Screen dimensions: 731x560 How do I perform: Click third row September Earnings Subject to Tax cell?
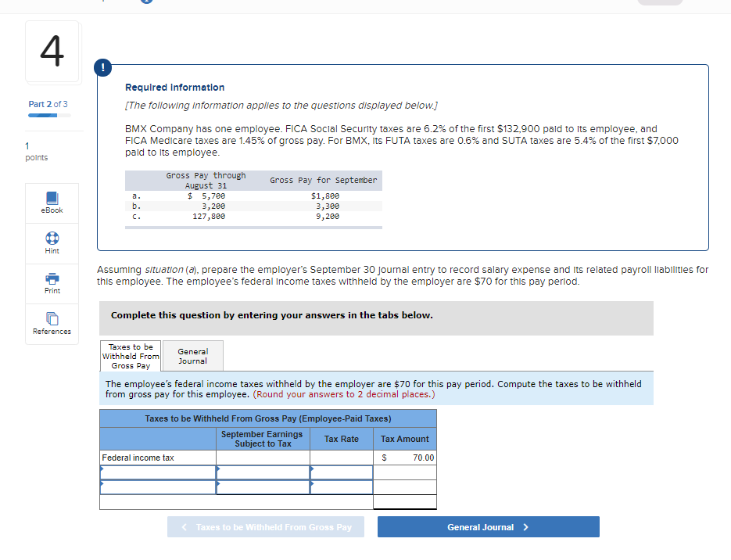[263, 487]
